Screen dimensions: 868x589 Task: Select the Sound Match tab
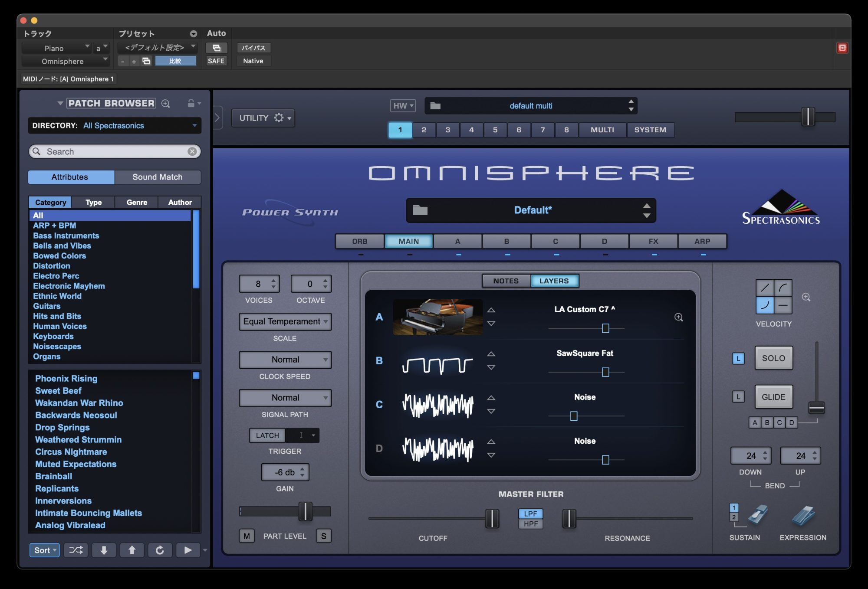(158, 177)
